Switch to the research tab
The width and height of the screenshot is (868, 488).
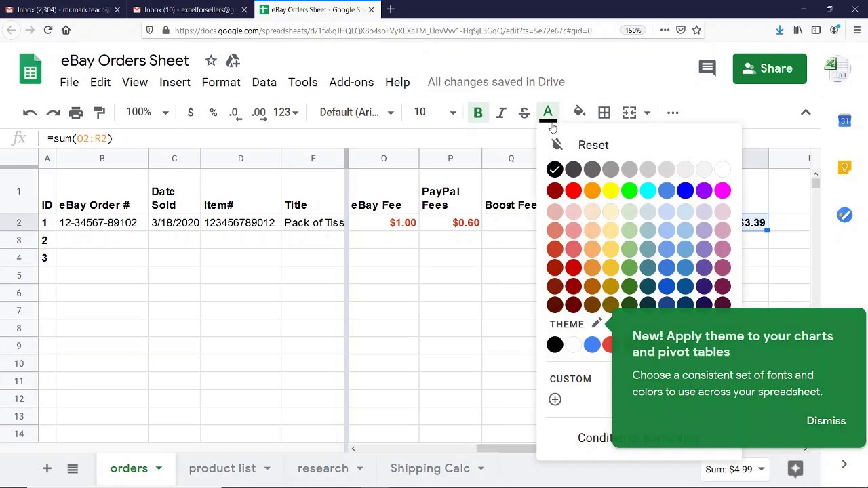tap(323, 468)
